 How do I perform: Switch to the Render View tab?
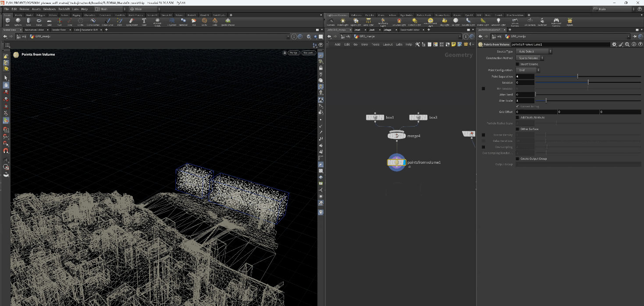coord(58,30)
